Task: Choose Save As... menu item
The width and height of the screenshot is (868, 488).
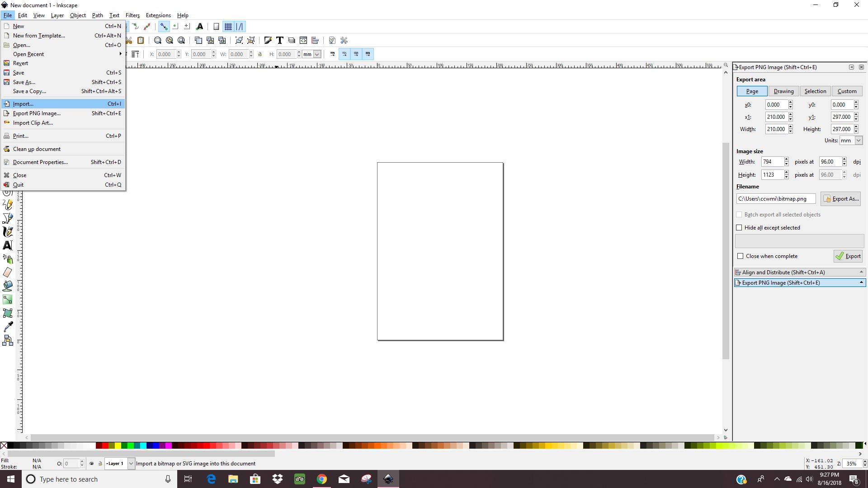Action: point(63,82)
